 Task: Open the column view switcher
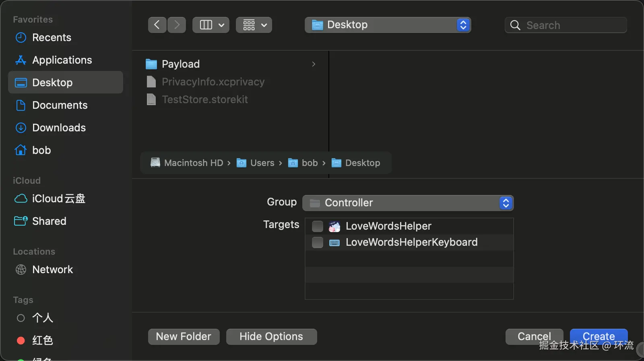click(211, 25)
